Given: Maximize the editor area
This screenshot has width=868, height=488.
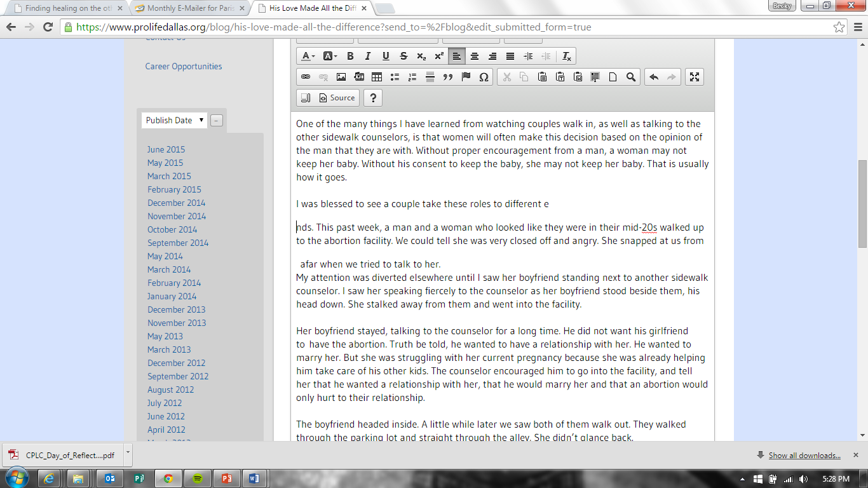Looking at the screenshot, I should coord(695,77).
